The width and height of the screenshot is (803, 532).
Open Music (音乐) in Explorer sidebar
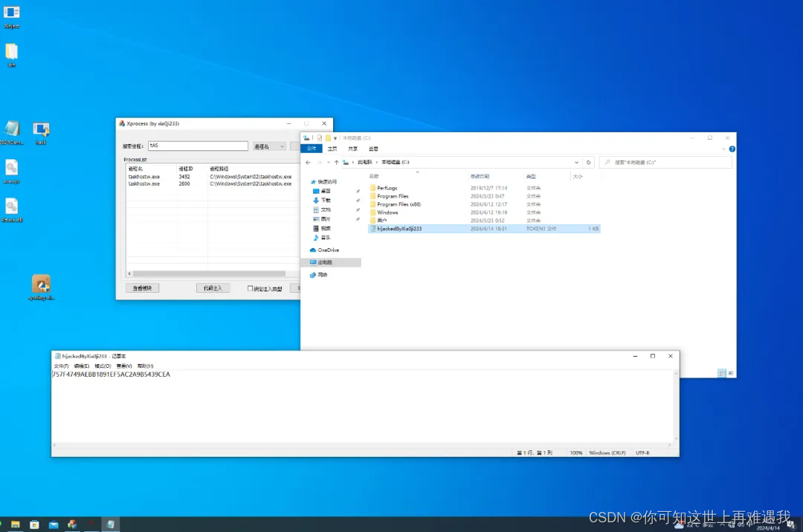tap(326, 238)
